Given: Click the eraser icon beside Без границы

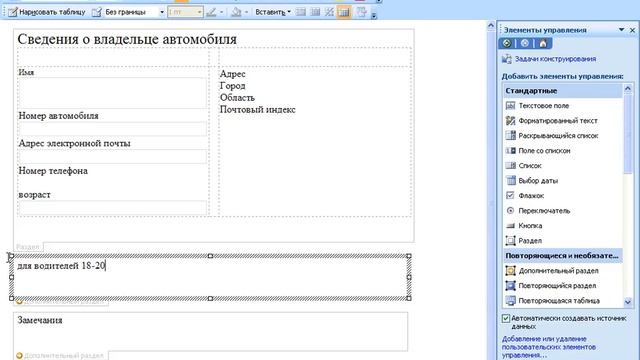Looking at the screenshot, I should click(x=96, y=12).
